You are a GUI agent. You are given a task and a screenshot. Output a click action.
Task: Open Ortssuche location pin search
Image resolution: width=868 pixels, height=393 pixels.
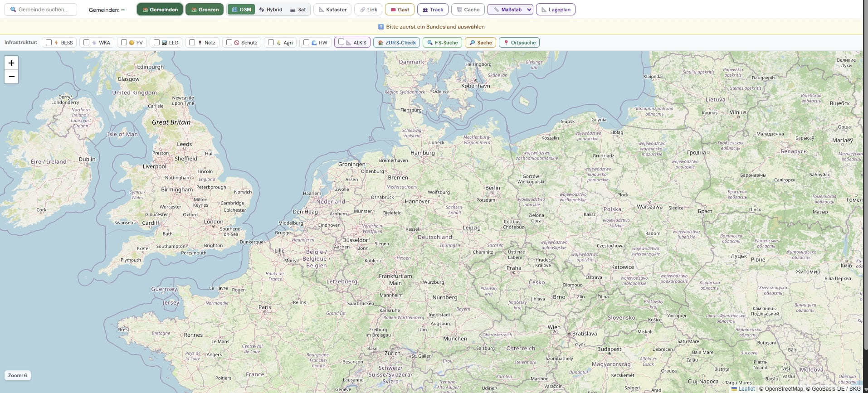point(519,43)
